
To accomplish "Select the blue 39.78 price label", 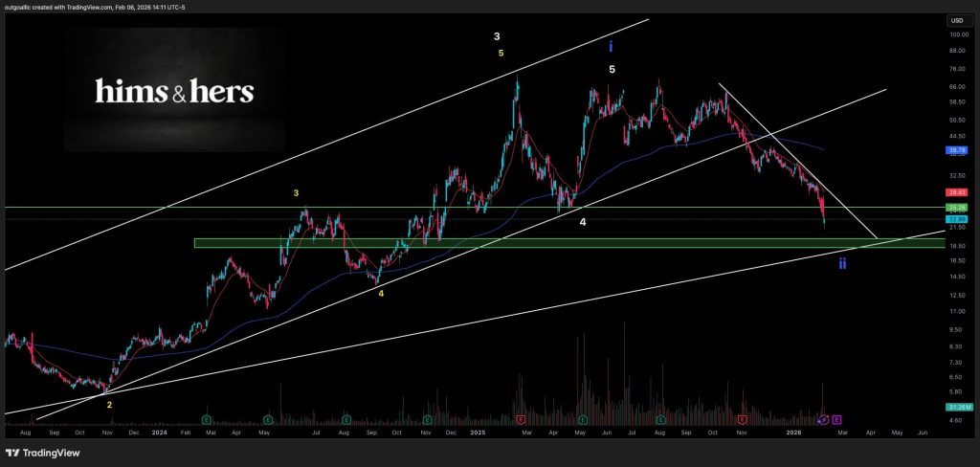I will point(955,150).
